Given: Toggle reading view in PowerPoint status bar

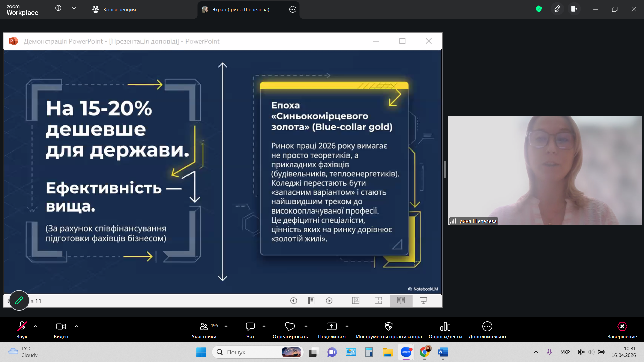Looking at the screenshot, I should pos(401,301).
